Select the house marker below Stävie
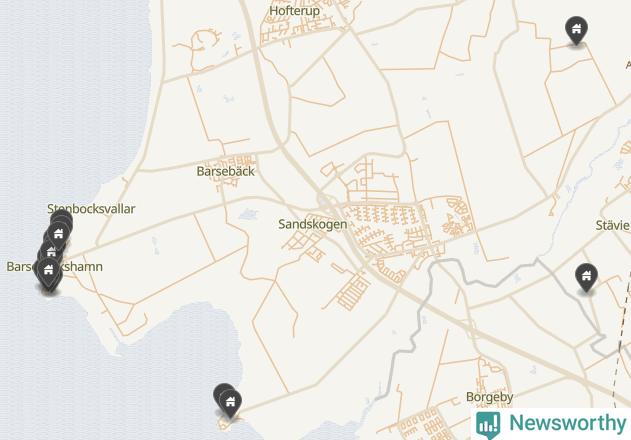 (x=586, y=276)
